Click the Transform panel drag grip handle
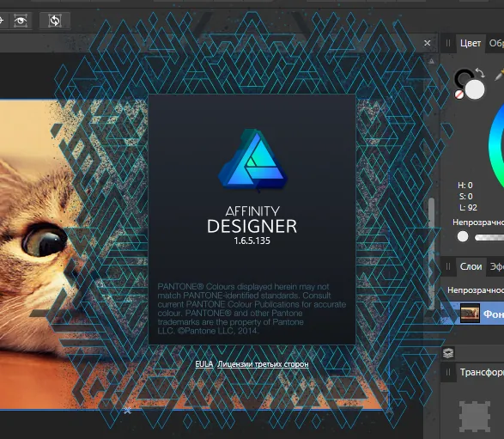 [448, 372]
